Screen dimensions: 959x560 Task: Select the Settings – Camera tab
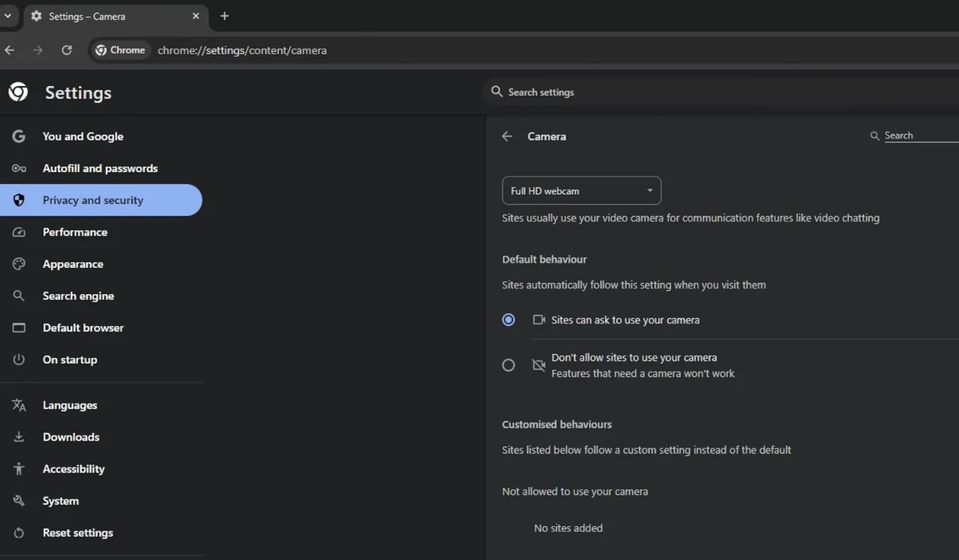pos(116,16)
